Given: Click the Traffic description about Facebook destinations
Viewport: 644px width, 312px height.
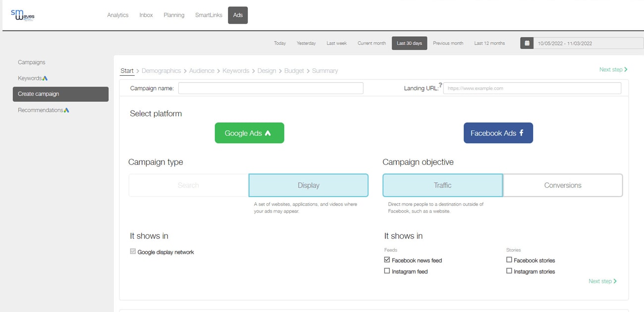Looking at the screenshot, I should 436,208.
